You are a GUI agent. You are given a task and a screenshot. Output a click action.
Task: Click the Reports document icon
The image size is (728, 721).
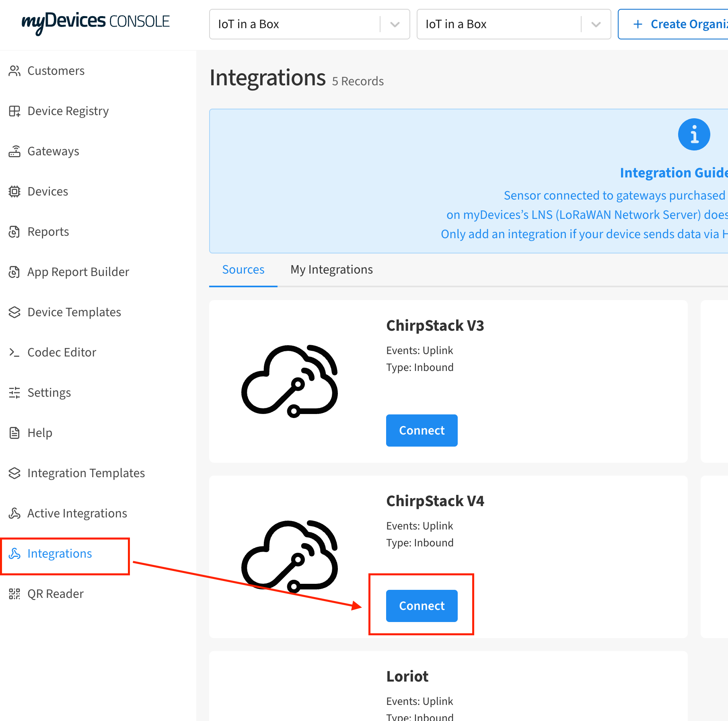(x=14, y=232)
